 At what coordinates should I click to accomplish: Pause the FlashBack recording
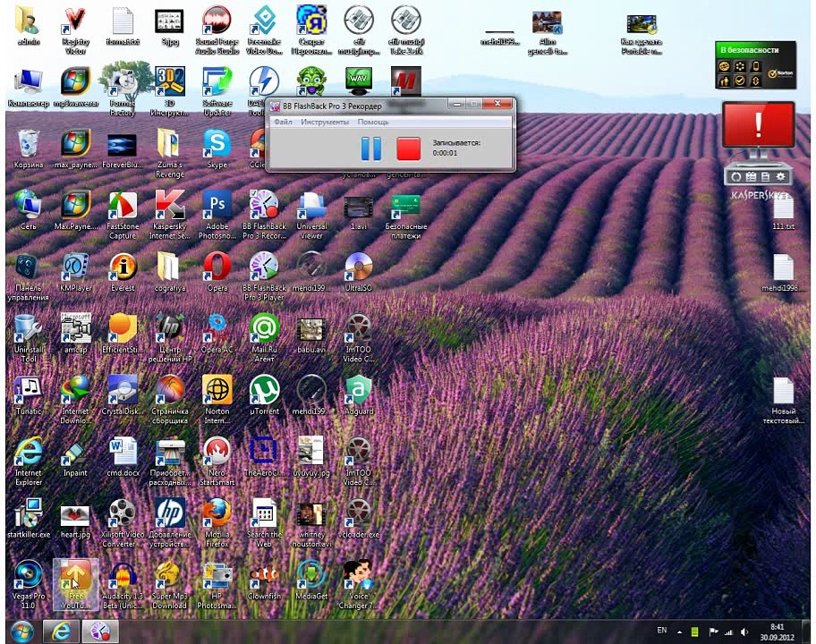coord(371,148)
